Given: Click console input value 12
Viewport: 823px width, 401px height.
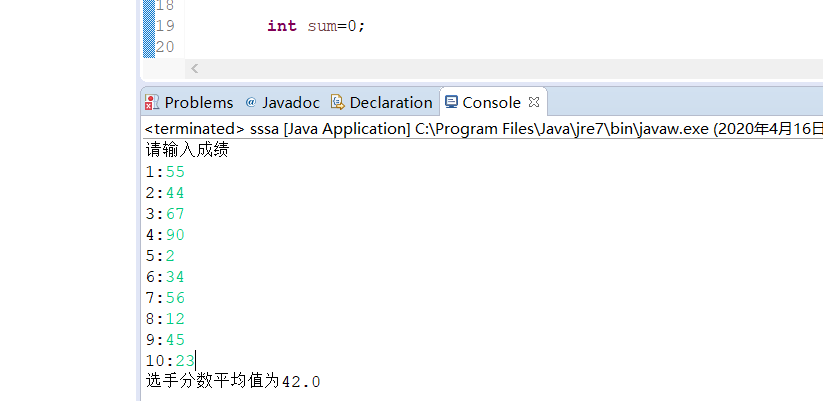Looking at the screenshot, I should [175, 319].
